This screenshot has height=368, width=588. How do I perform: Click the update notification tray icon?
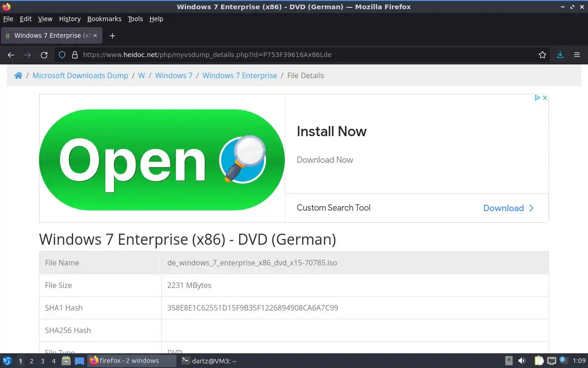click(563, 361)
